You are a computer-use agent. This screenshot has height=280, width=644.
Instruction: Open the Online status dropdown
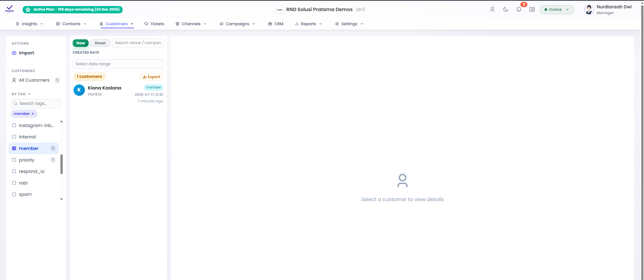[557, 10]
